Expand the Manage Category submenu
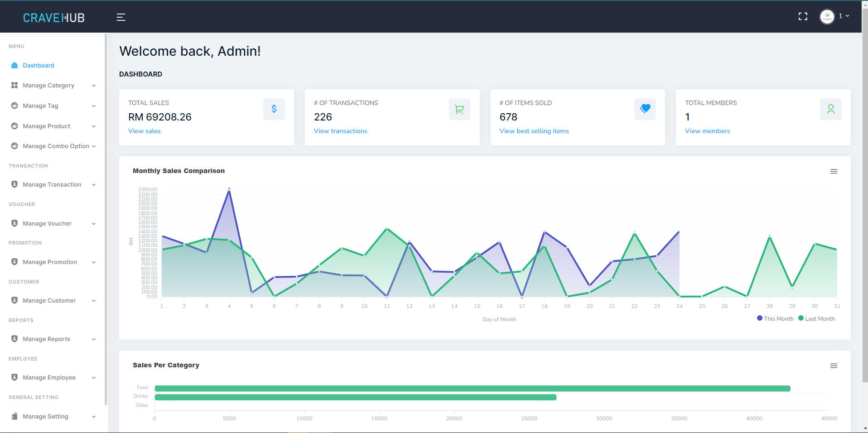The image size is (868, 433). [53, 85]
